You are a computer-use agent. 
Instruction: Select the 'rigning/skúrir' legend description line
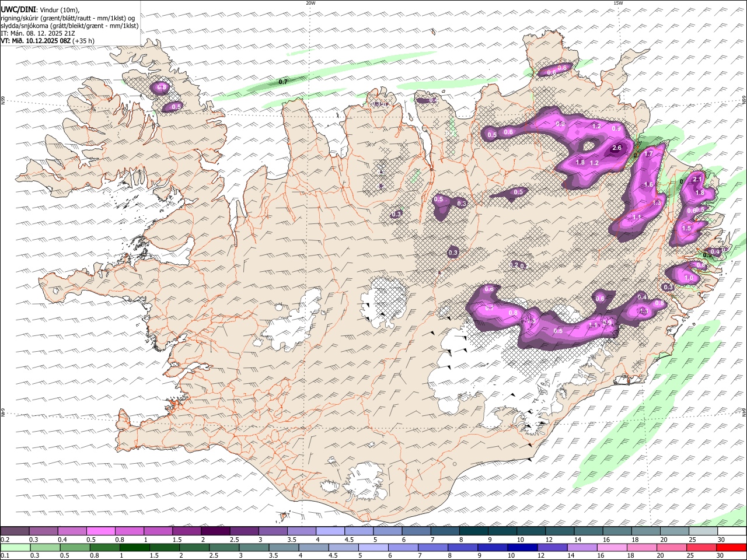click(x=69, y=18)
